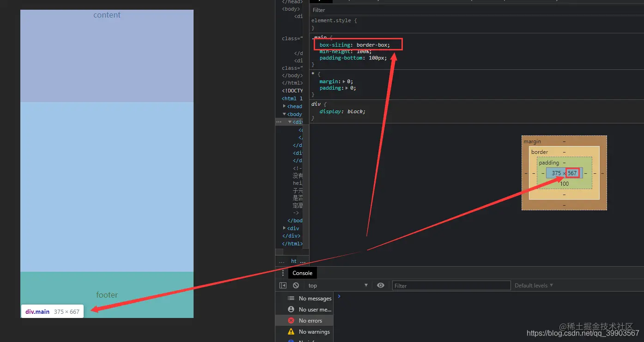Viewport: 644px width, 342px height.
Task: Open the Default levels dropdown
Action: tap(534, 286)
